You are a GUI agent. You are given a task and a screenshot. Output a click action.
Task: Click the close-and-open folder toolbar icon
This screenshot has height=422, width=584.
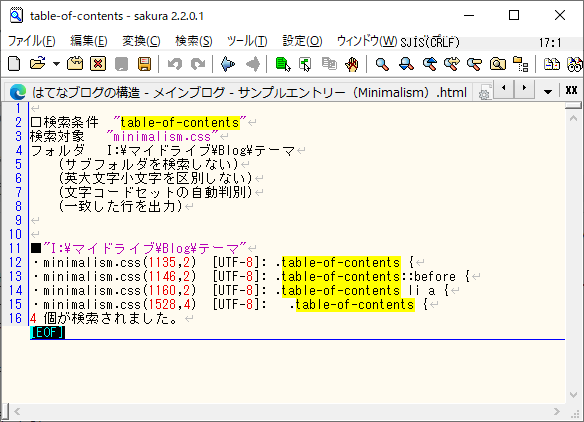point(75,64)
